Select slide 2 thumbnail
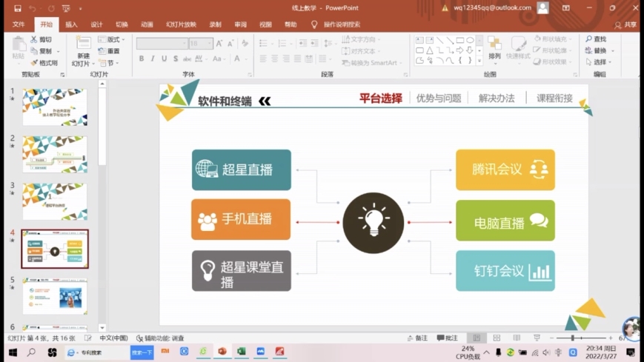Viewport: 644px width, 362px height. click(x=55, y=154)
